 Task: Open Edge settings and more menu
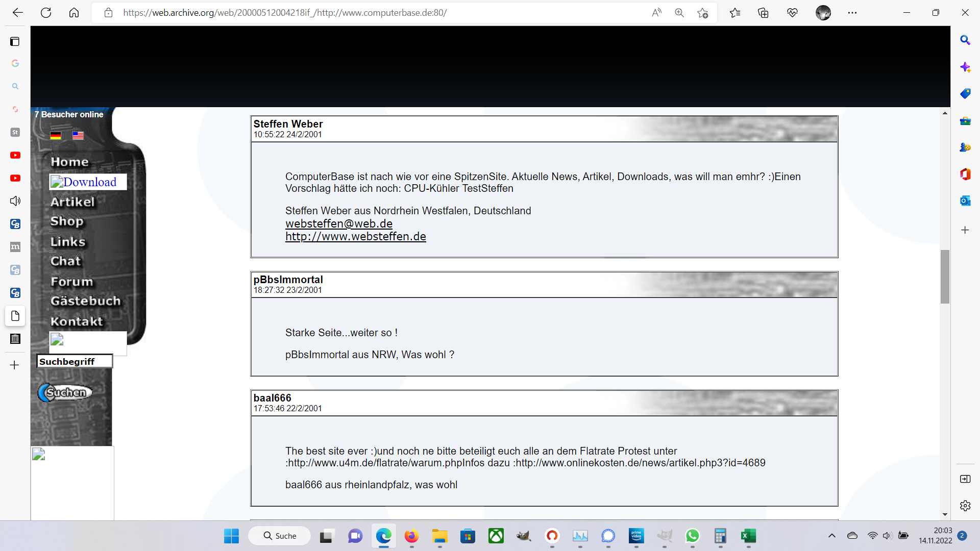(852, 13)
